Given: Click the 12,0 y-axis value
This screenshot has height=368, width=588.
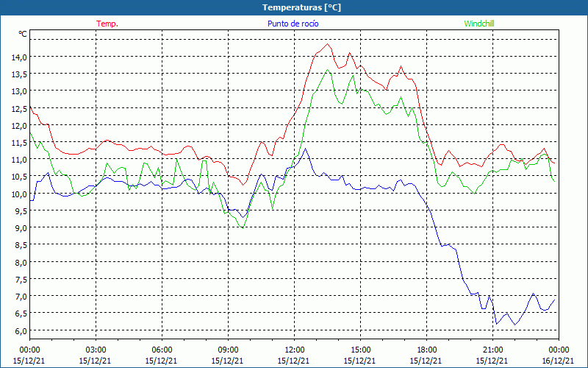Looking at the screenshot, I should click(19, 125).
